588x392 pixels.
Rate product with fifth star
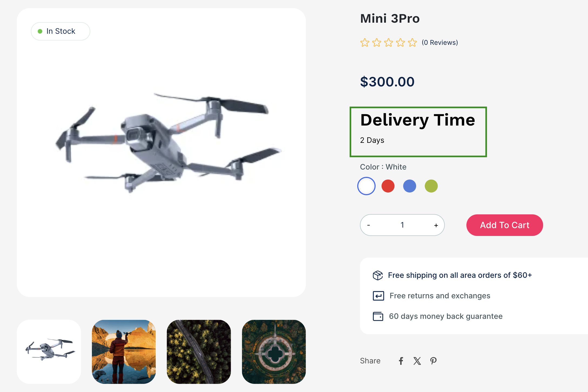pos(412,43)
